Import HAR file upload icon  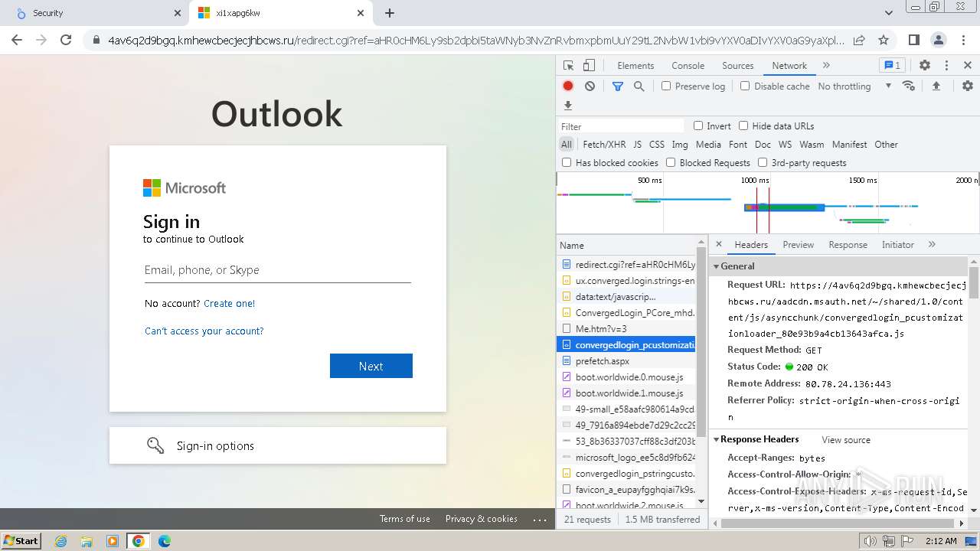pos(936,86)
